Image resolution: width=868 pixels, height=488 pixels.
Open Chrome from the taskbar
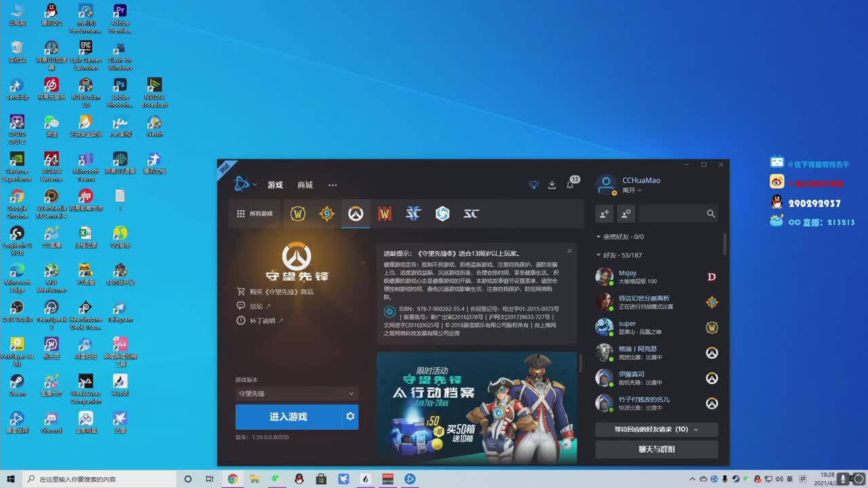point(233,479)
